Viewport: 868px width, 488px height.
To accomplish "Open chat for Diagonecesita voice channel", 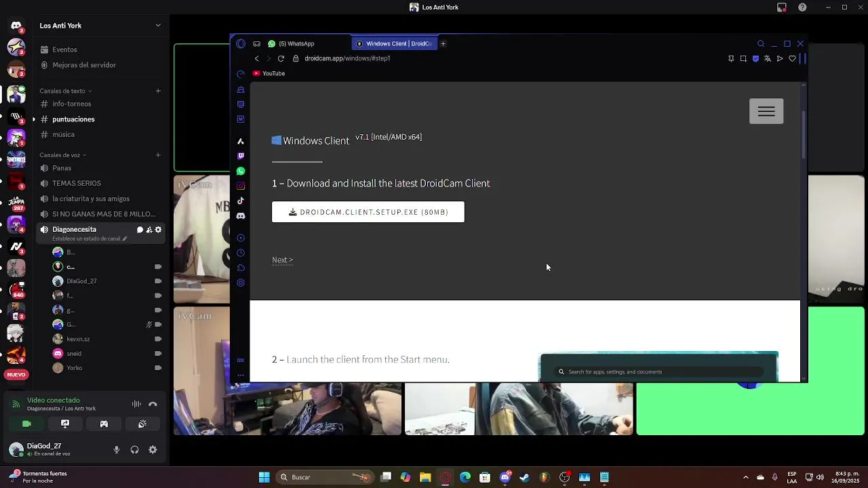I will click(140, 230).
